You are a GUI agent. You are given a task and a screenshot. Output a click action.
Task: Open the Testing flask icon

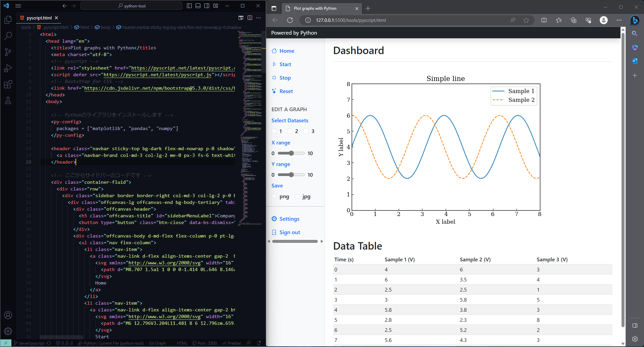[x=8, y=100]
